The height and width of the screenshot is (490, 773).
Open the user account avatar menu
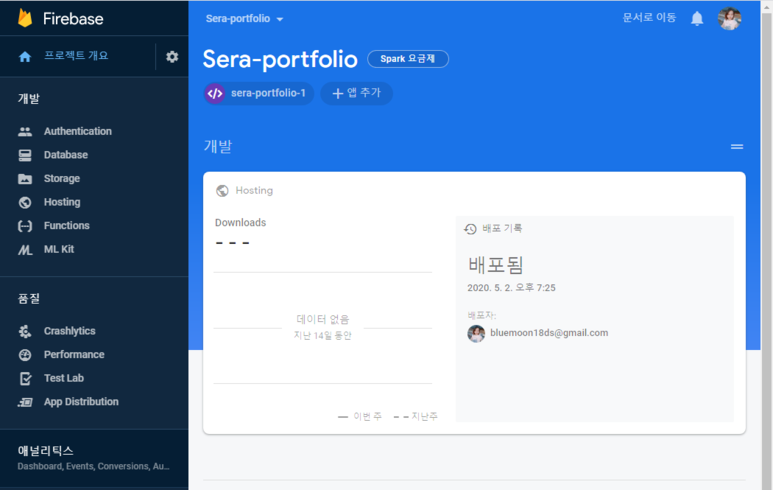pyautogui.click(x=729, y=19)
